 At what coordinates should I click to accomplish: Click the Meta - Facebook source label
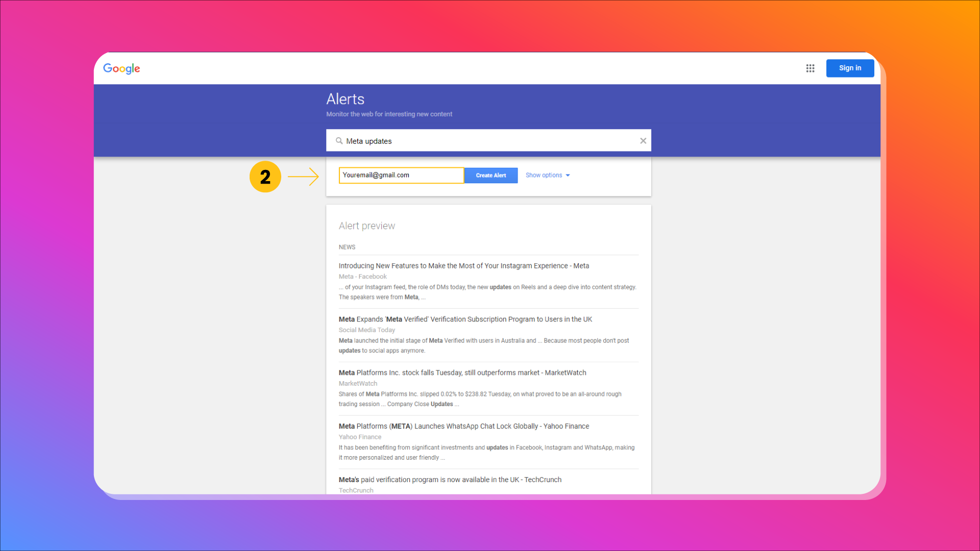coord(362,277)
